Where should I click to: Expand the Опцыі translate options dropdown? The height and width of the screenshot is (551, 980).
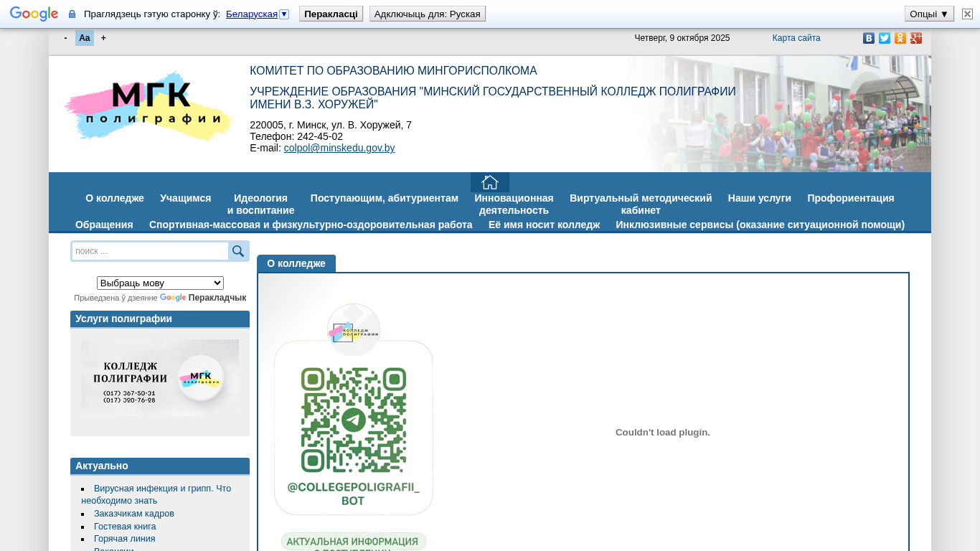click(929, 14)
